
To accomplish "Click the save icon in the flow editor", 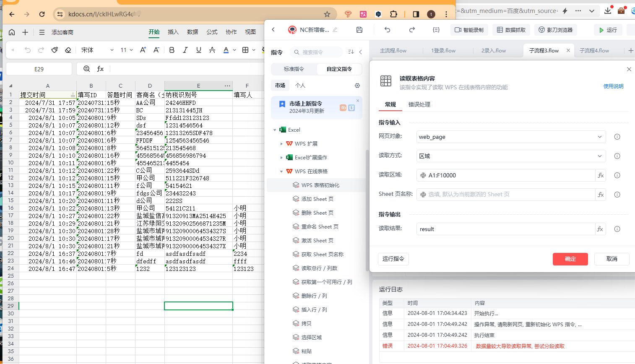I will click(359, 30).
